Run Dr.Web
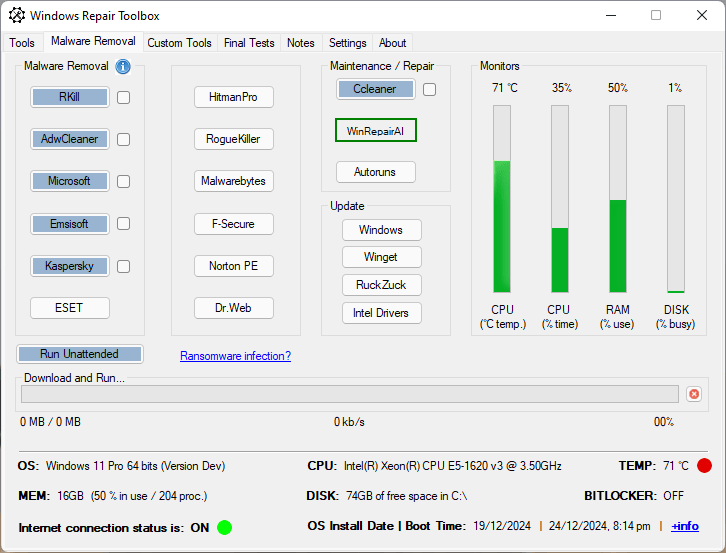 click(234, 308)
